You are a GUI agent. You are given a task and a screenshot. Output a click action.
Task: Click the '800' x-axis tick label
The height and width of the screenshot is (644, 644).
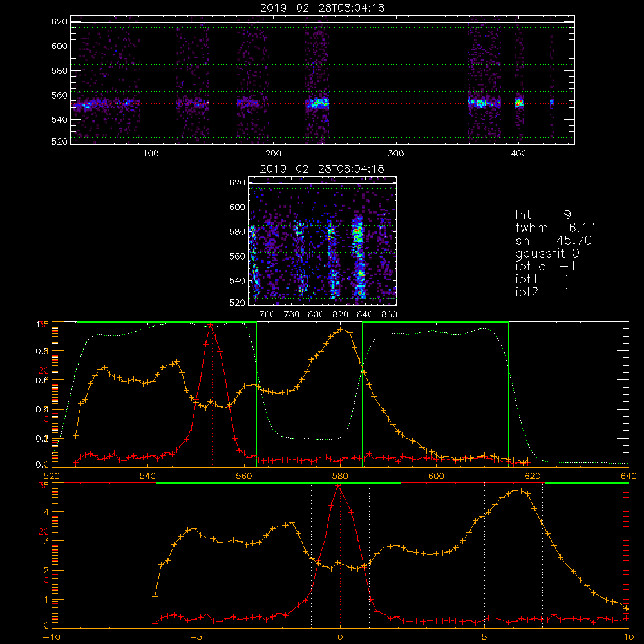316,315
